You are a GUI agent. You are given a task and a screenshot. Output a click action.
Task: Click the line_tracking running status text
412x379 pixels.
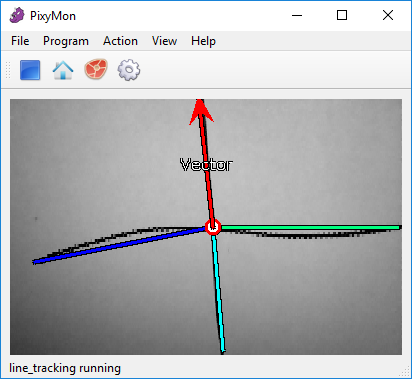65,368
